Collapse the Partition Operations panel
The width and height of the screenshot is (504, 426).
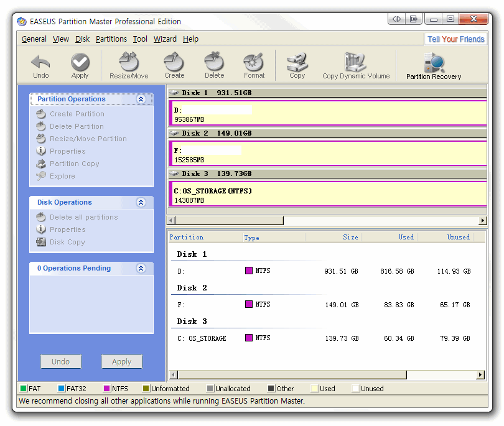(141, 99)
